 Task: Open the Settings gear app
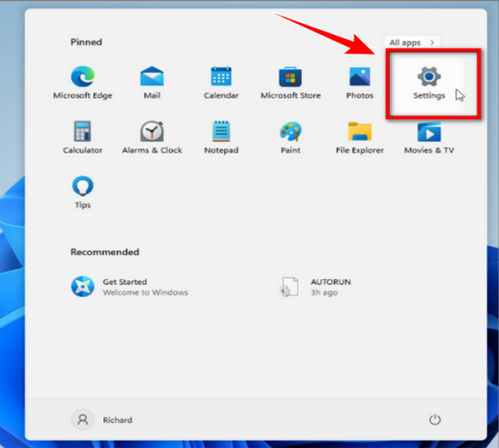(428, 82)
